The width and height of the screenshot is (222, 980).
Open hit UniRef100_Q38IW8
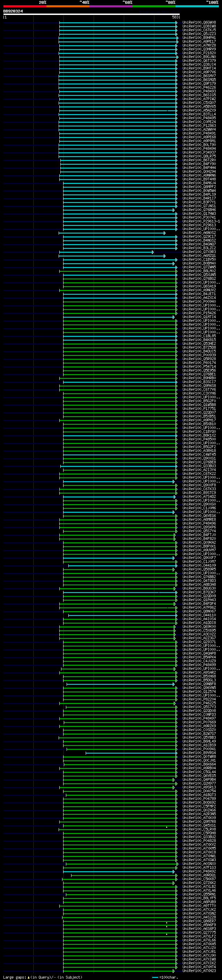tap(199, 26)
